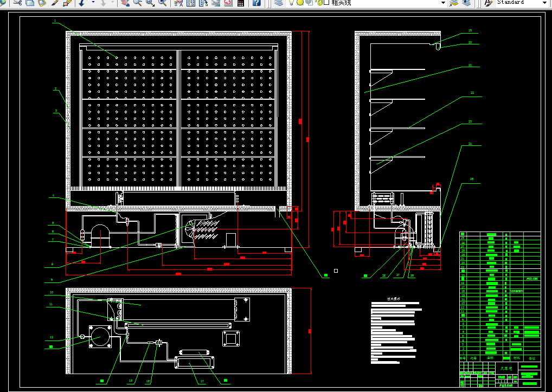Click the Paste clipboard icon
Viewport: 552px width, 392px height.
[42, 3]
